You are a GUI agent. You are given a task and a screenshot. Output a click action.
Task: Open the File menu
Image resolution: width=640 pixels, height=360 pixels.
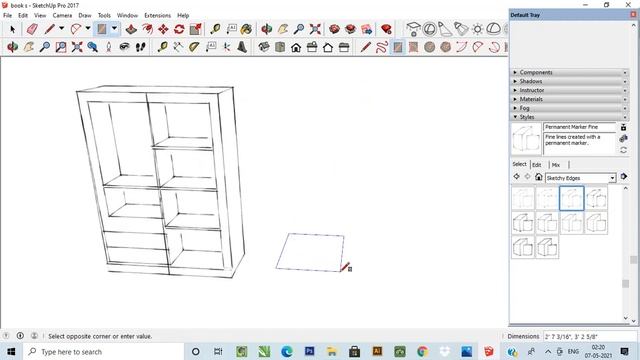click(x=7, y=16)
